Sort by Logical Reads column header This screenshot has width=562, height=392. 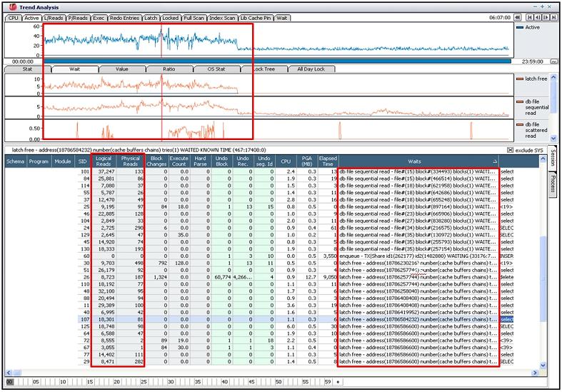[x=104, y=161]
